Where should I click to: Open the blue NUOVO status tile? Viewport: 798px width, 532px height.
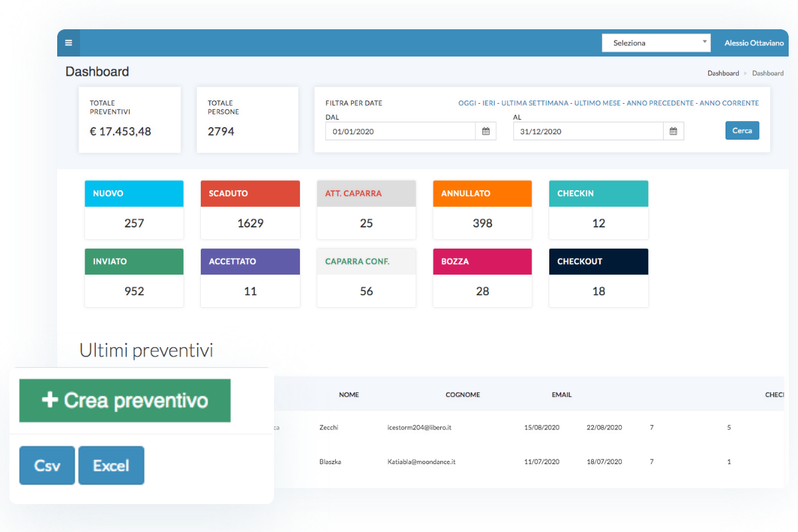pyautogui.click(x=134, y=209)
